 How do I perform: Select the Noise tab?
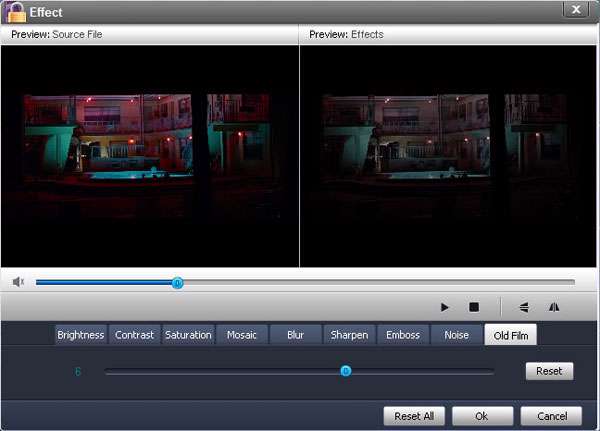pyautogui.click(x=456, y=335)
